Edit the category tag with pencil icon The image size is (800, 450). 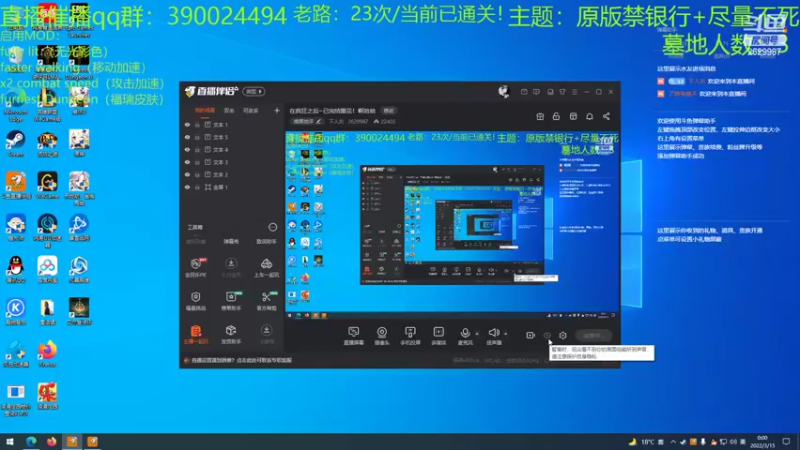(318, 121)
